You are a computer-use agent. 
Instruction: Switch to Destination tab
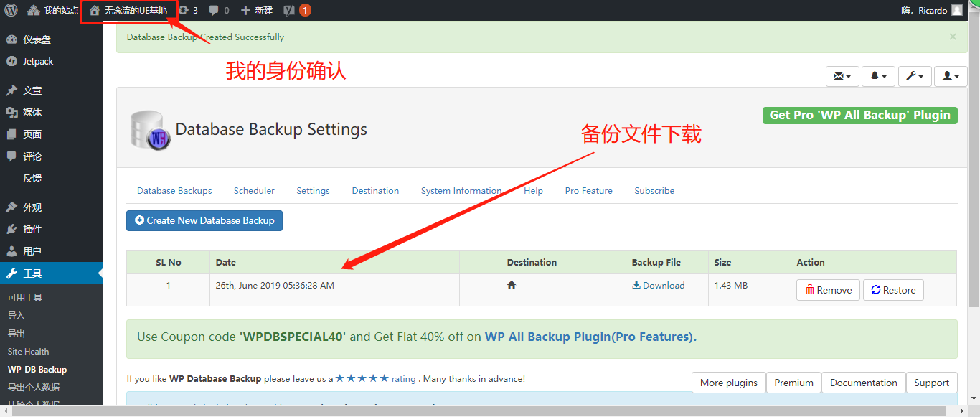[x=375, y=191]
